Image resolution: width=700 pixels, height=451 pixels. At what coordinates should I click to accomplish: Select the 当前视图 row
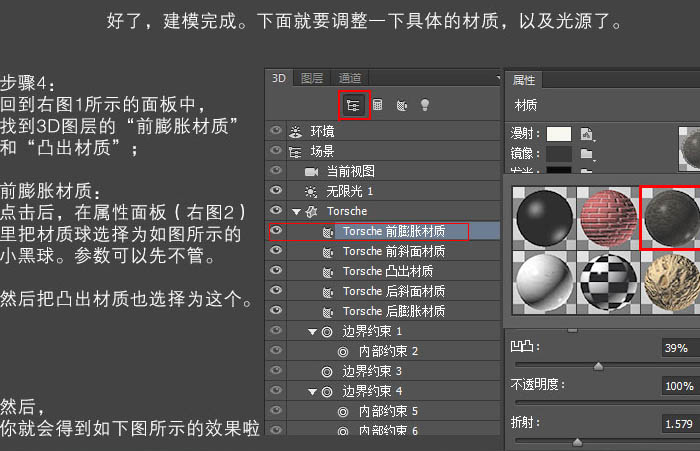click(x=384, y=171)
